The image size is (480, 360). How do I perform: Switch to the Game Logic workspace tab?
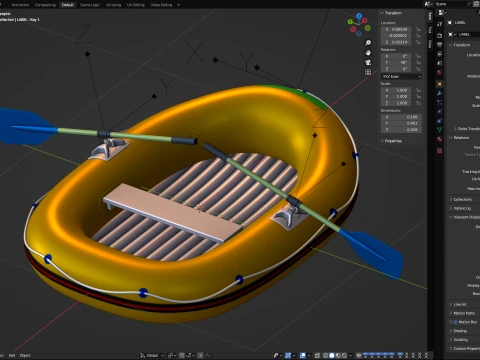[90, 5]
